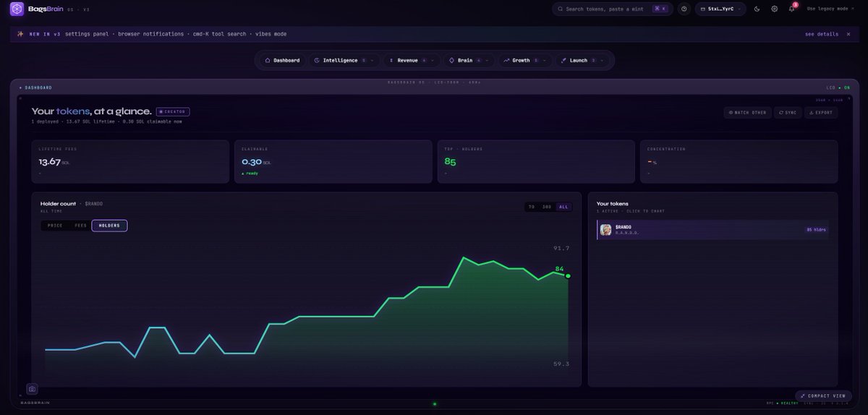The width and height of the screenshot is (868, 415).
Task: Dismiss the New in v3 banner
Action: click(848, 34)
